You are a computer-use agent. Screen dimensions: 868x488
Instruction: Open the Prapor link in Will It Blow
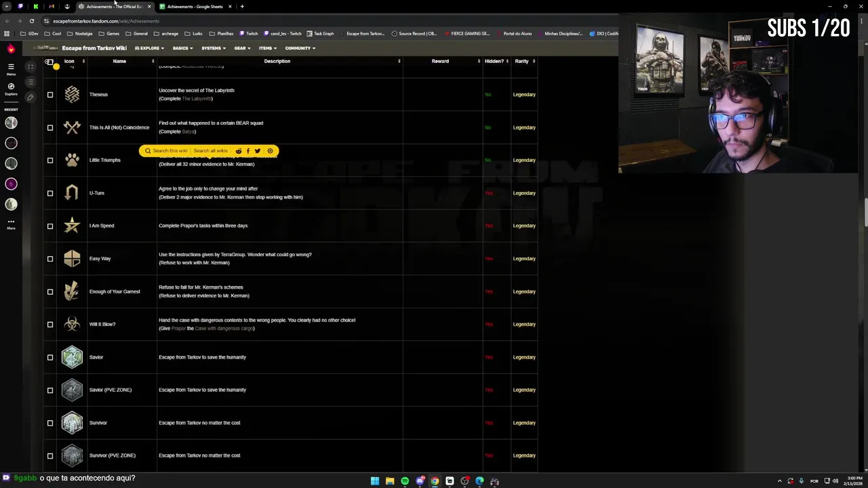click(178, 328)
